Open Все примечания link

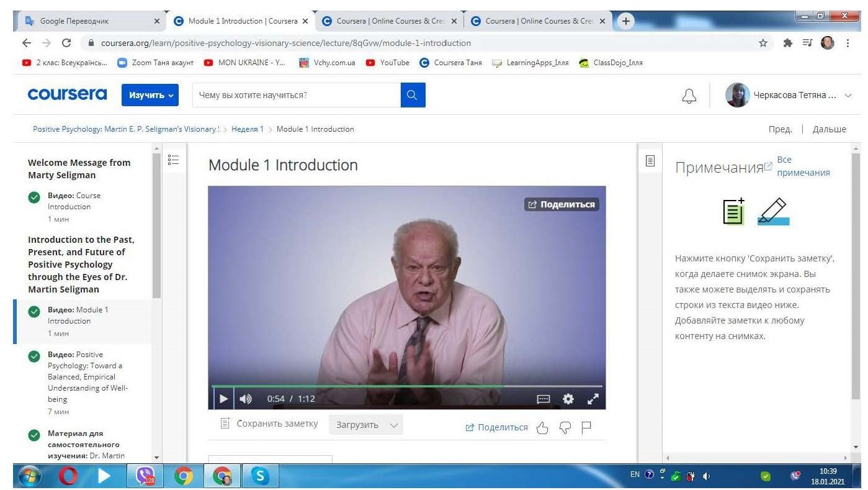pyautogui.click(x=798, y=166)
